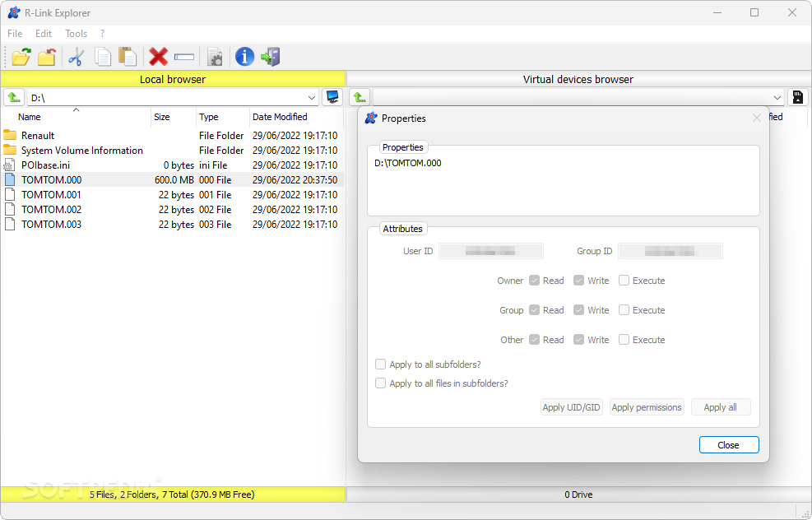Screen dimensions: 812x520
Task: Toggle the Other Write checkbox
Action: click(578, 340)
